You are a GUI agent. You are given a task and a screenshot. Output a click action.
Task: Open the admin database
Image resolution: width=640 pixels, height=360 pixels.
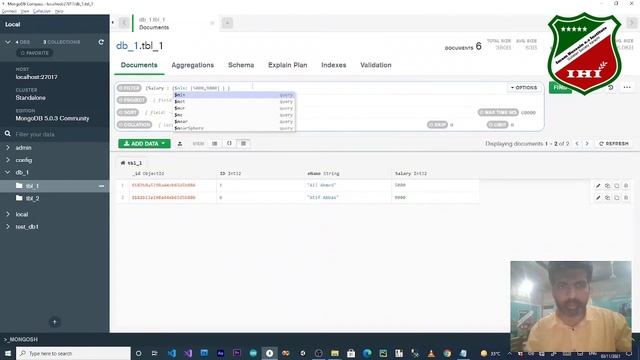click(24, 148)
